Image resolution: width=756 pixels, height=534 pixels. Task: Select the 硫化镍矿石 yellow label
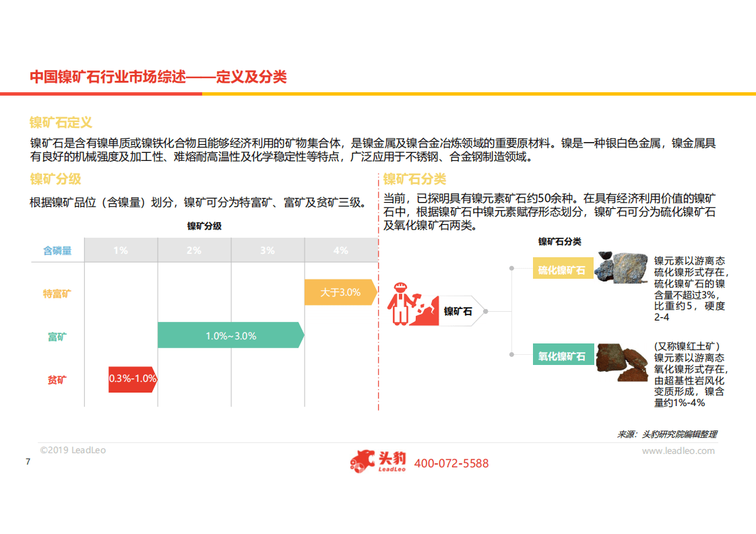[x=563, y=268]
